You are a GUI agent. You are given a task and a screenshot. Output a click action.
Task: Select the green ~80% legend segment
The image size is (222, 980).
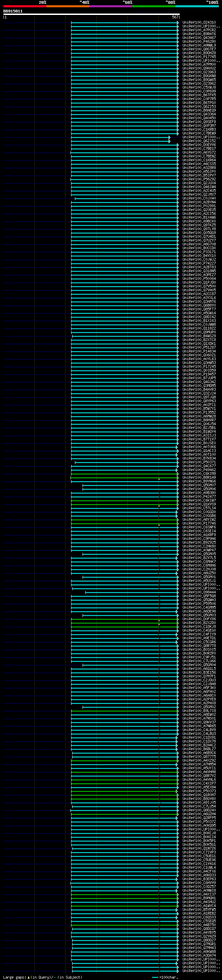point(154,7)
